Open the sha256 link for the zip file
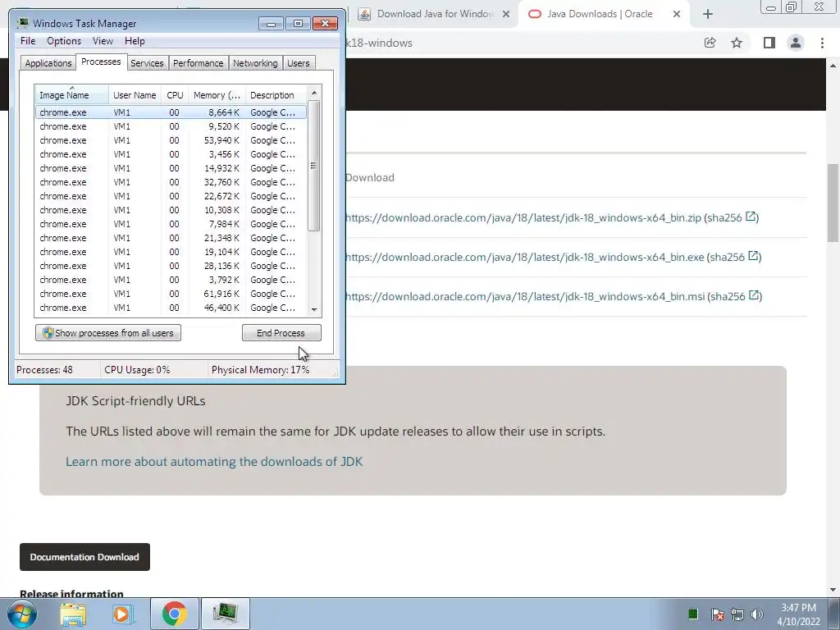 pyautogui.click(x=731, y=217)
